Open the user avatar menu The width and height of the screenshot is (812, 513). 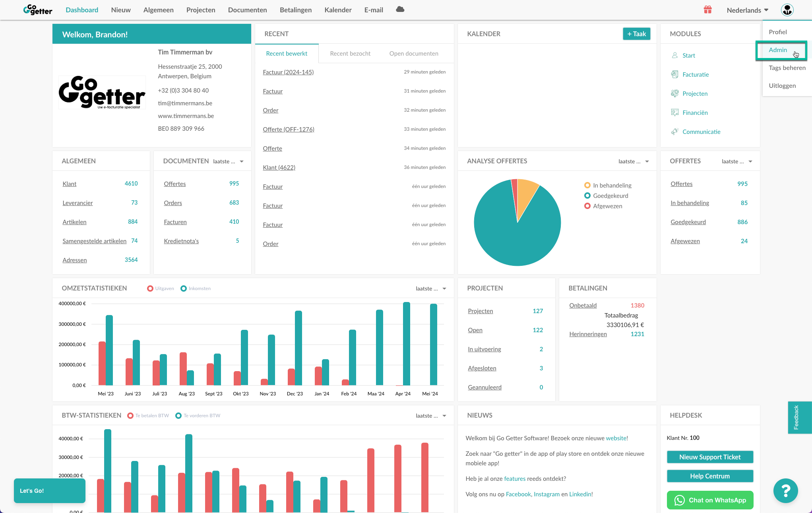pos(787,10)
